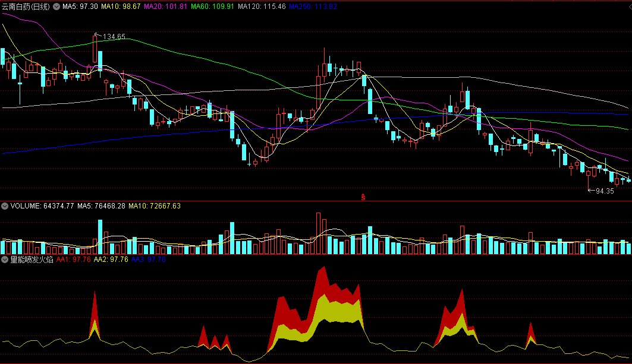Click the VOLUME: 64374.77 label
The height and width of the screenshot is (364, 632).
(42, 206)
